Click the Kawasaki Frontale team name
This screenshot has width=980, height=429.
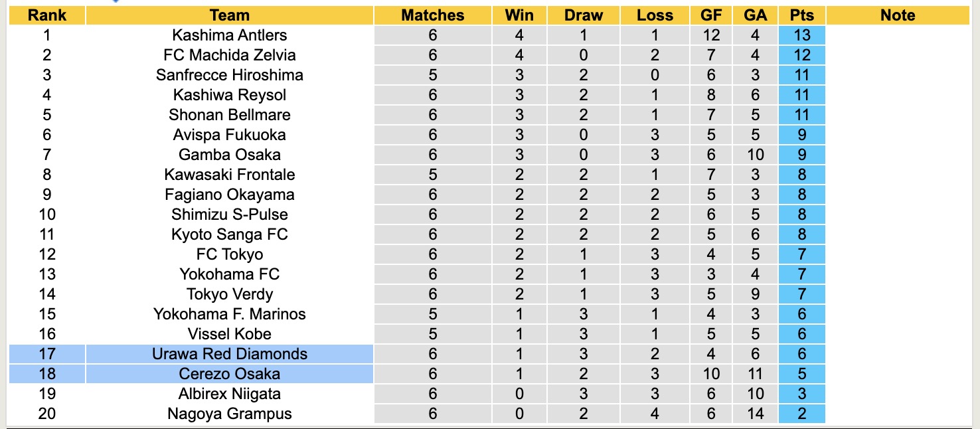click(x=229, y=175)
